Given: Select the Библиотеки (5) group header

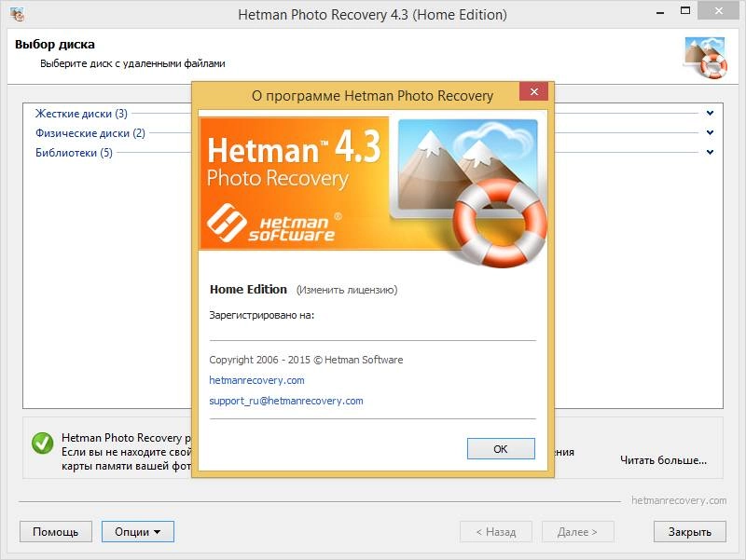Looking at the screenshot, I should [75, 153].
